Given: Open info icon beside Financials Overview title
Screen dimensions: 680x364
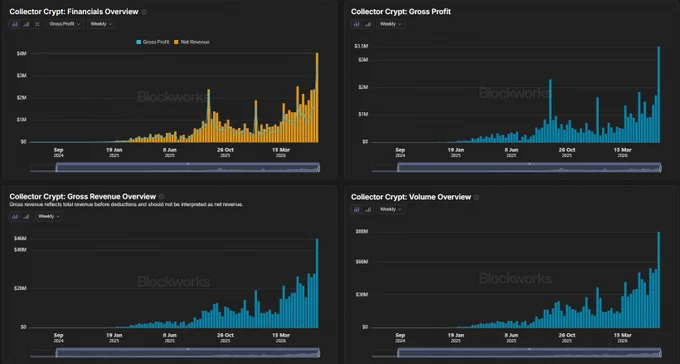Looking at the screenshot, I should click(144, 12).
